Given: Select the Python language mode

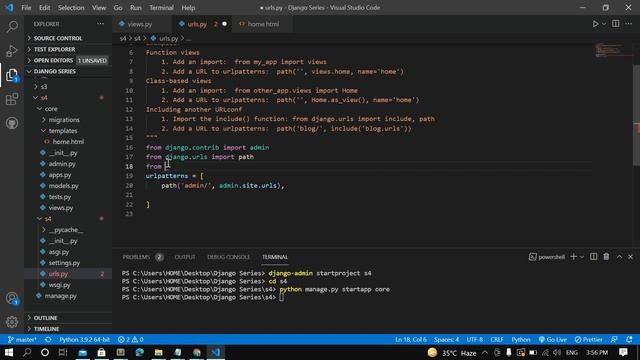Looking at the screenshot, I should coord(521,340).
